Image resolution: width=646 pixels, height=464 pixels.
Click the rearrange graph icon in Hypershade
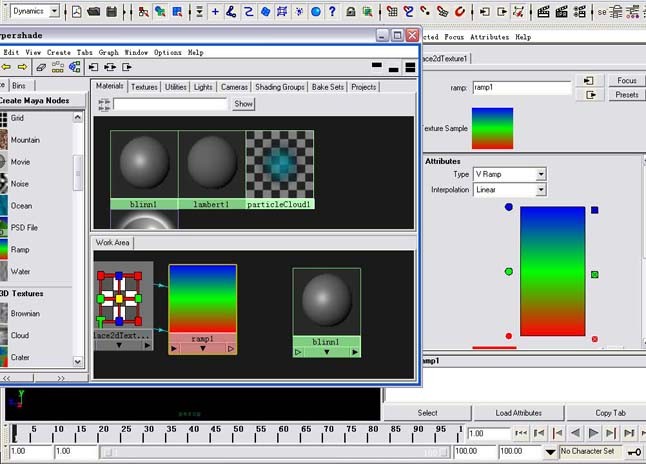pyautogui.click(x=57, y=67)
